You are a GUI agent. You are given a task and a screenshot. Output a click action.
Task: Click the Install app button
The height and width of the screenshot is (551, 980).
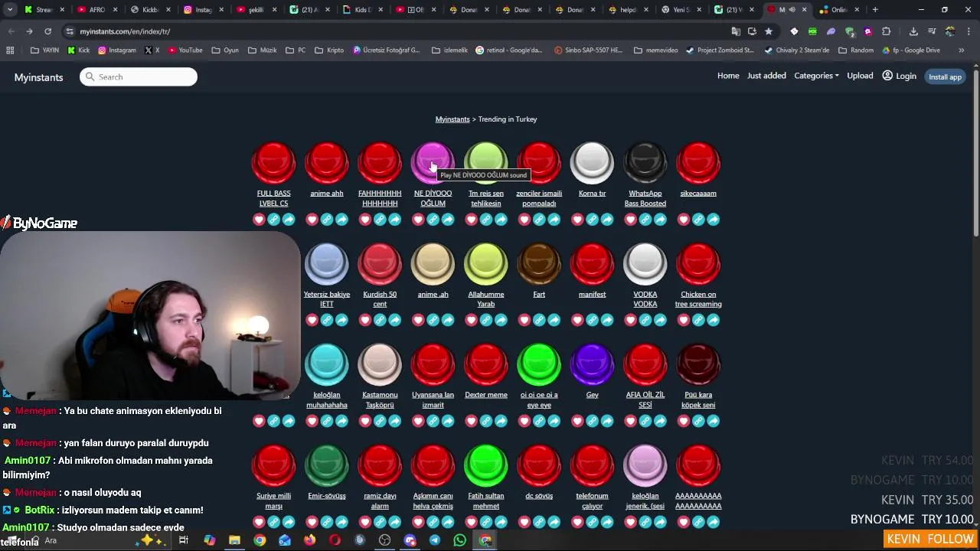[945, 77]
